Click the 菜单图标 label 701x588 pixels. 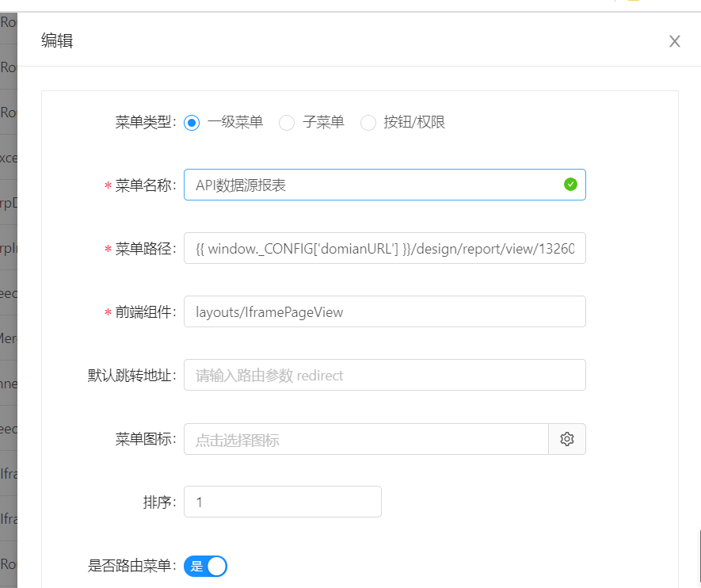146,440
